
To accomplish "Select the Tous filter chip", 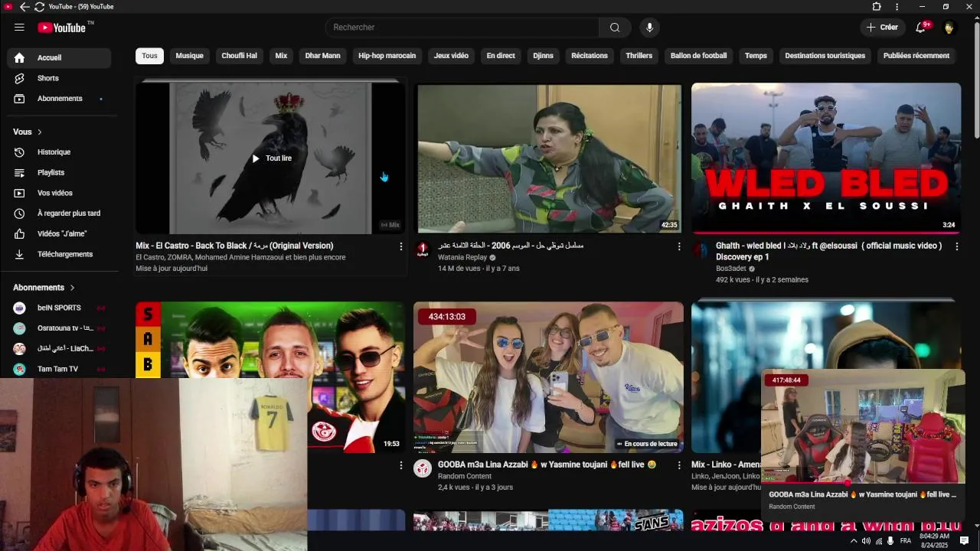I will pyautogui.click(x=149, y=56).
